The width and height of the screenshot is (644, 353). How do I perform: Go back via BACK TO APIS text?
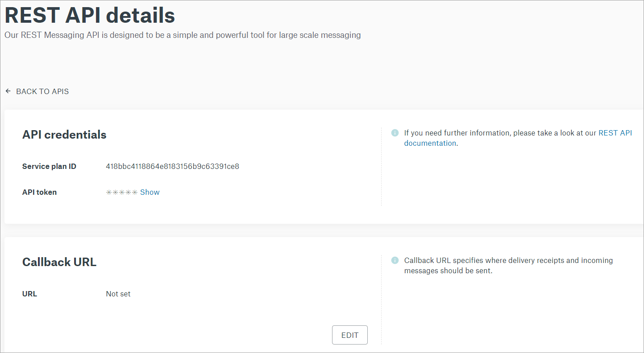(42, 91)
